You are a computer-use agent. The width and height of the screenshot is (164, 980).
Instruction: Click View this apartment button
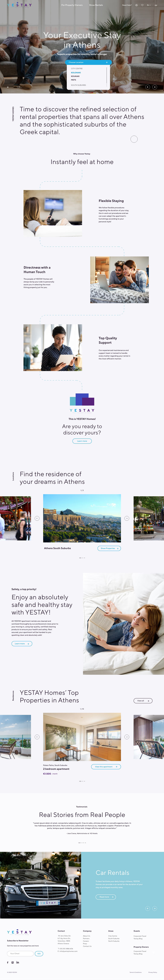tap(106, 767)
